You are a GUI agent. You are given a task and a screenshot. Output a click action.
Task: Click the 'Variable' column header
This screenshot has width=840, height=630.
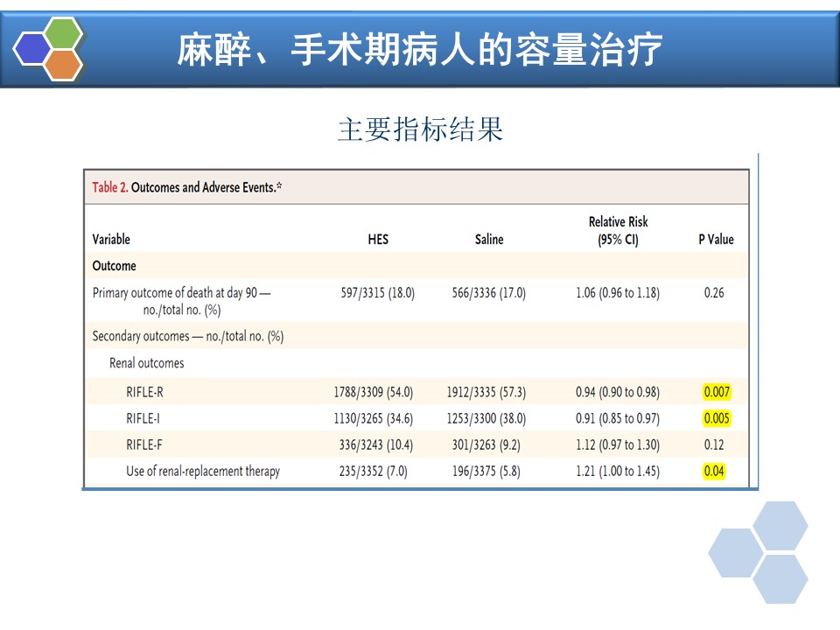111,239
